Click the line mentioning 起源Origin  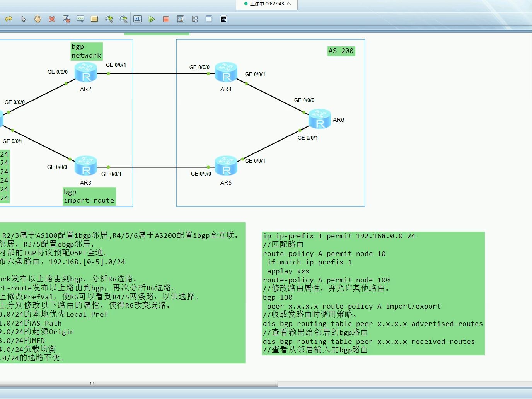point(37,332)
